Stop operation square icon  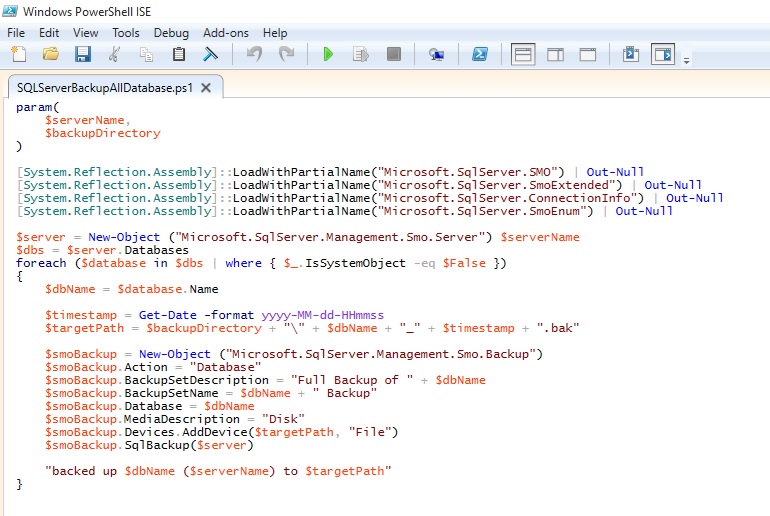pos(394,54)
